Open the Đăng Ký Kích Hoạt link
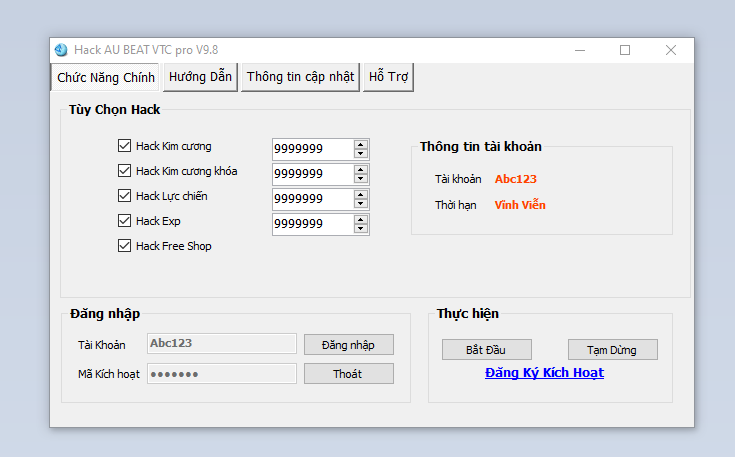Image resolution: width=735 pixels, height=457 pixels. tap(544, 373)
